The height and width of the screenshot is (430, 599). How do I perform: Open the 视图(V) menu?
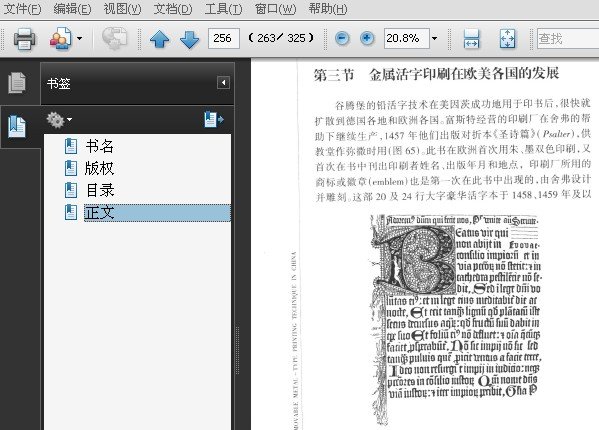122,8
